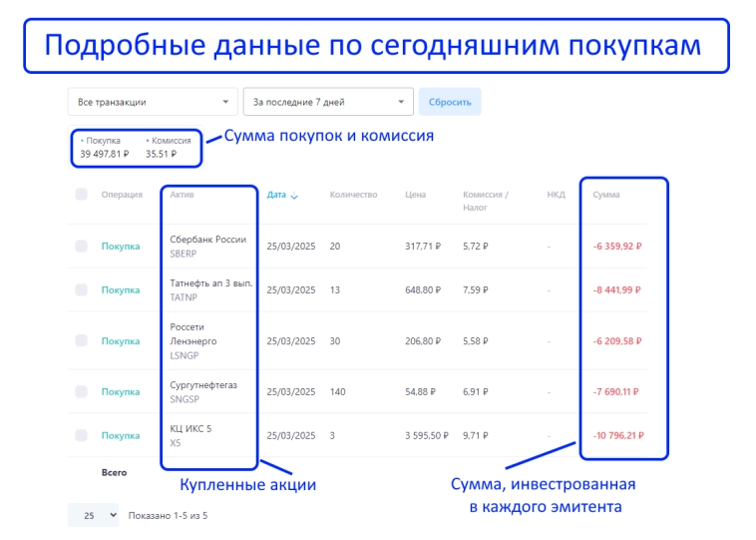This screenshot has height=540, width=756.
Task: Click the commission "5,58 ₽"
Action: 476,341
